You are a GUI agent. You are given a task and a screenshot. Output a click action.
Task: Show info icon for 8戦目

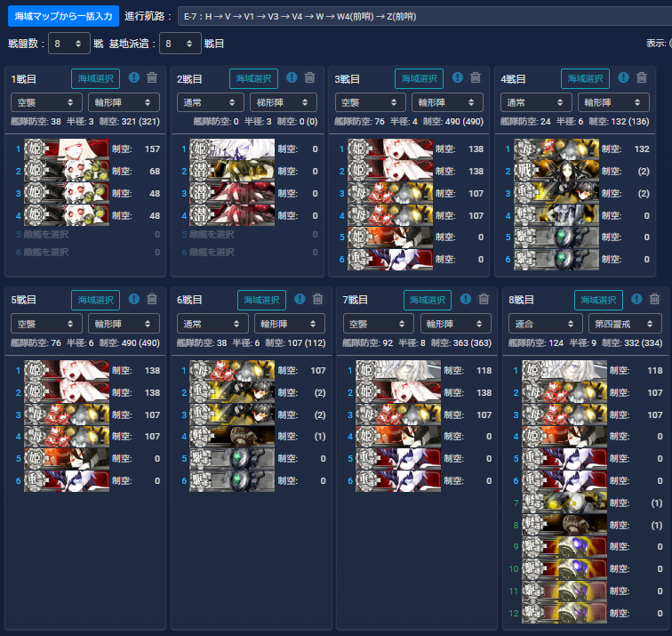tap(636, 299)
